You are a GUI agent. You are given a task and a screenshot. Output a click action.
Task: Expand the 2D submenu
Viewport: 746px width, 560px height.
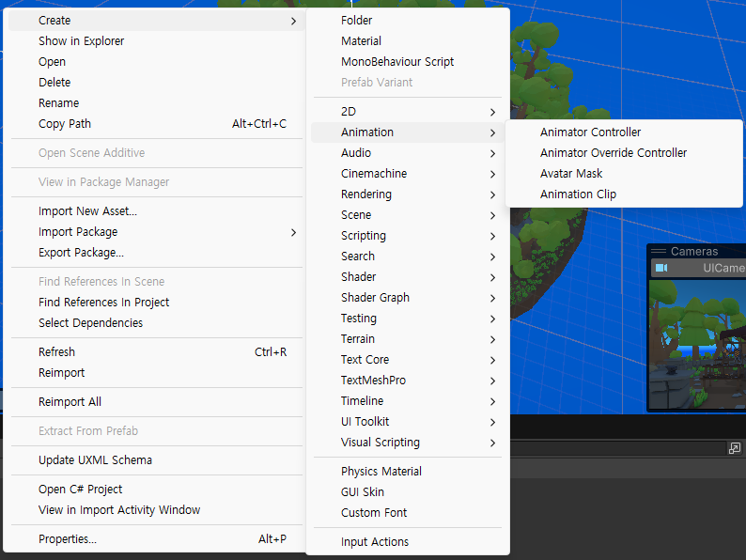(408, 111)
